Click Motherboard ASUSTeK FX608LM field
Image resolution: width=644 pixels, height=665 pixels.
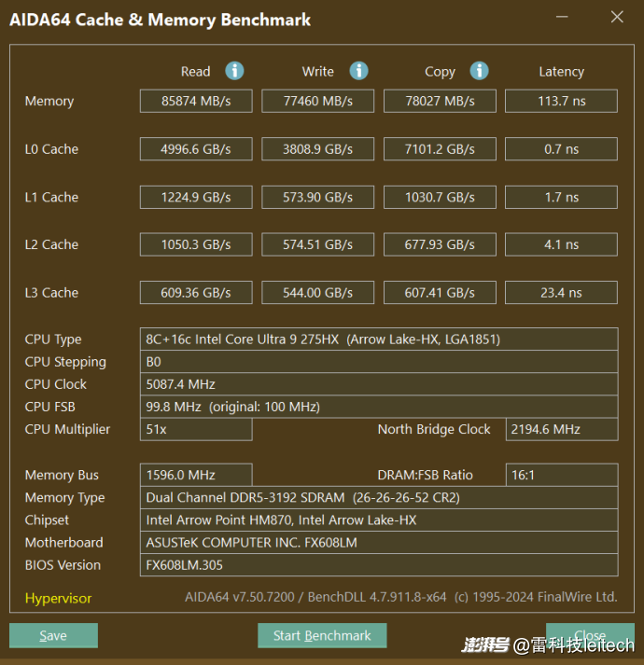[379, 542]
